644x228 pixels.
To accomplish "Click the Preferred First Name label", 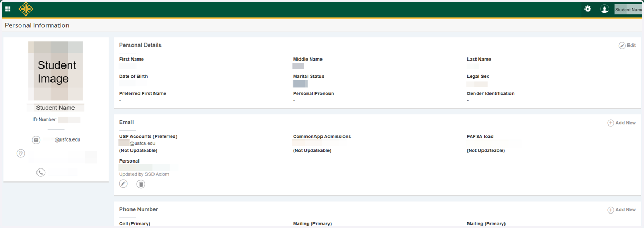I will [143, 94].
